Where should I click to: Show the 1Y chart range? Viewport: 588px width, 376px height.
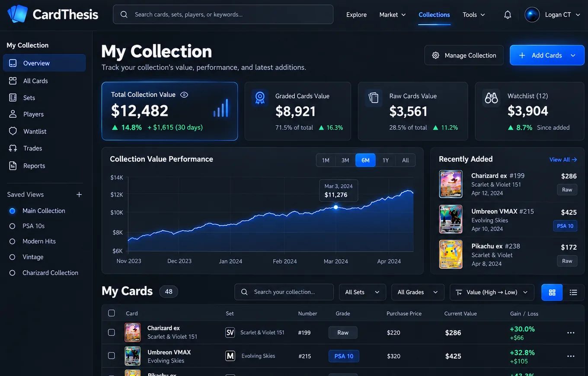(386, 160)
